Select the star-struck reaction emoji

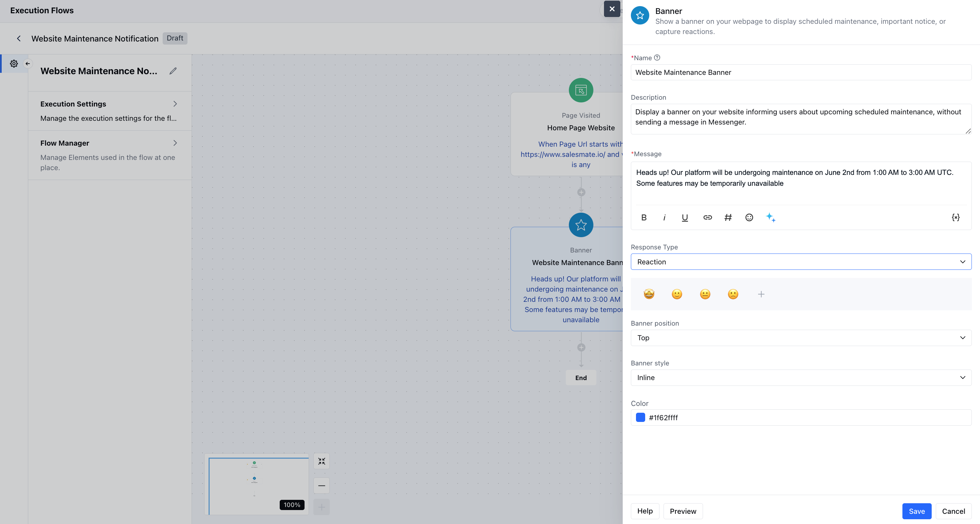point(649,294)
